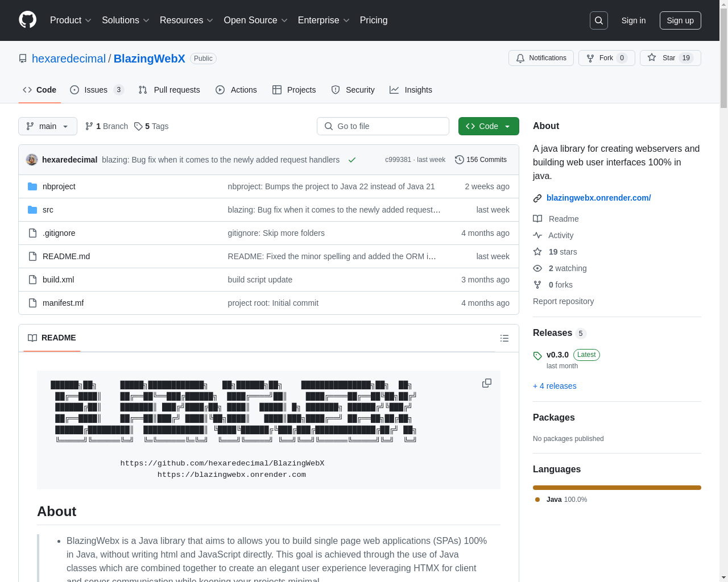728x582 pixels.
Task: Click the manifest.mf file icon
Action: [x=32, y=303]
